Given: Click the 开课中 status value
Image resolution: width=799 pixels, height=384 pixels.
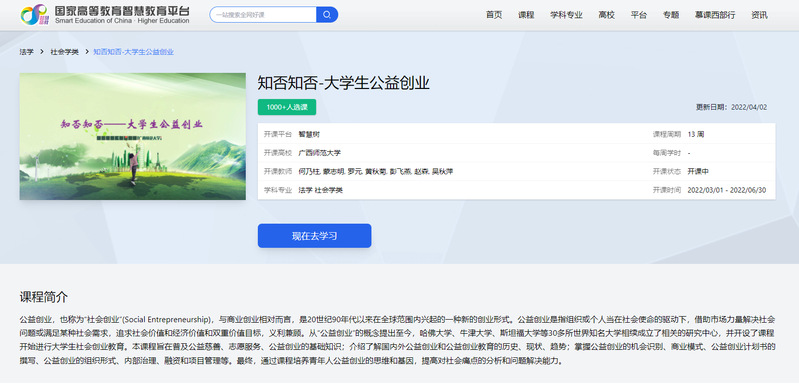Looking at the screenshot, I should coord(698,172).
